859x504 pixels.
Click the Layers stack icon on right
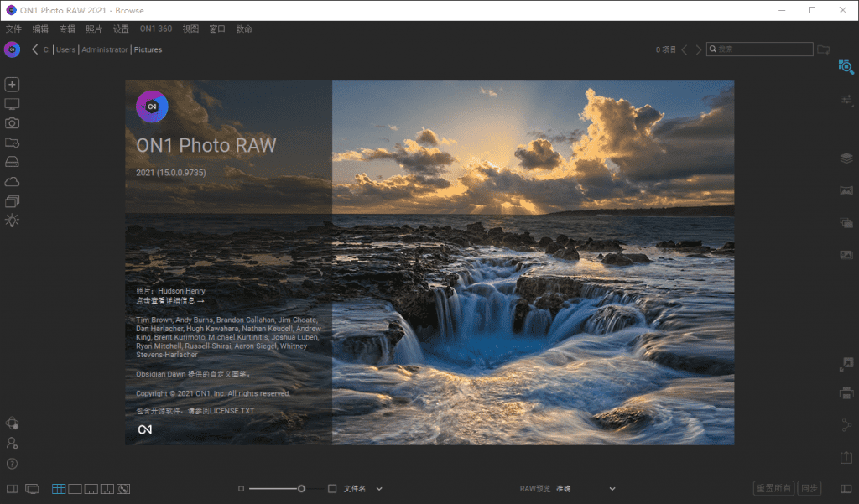846,158
